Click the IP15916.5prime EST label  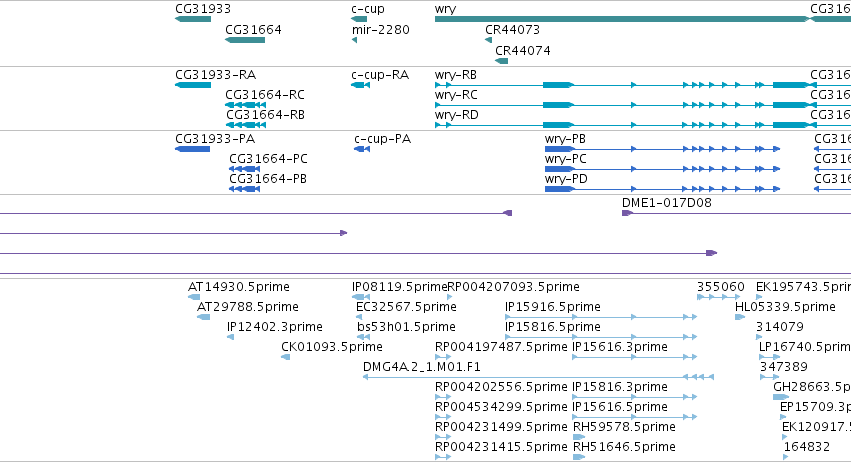pyautogui.click(x=552, y=307)
